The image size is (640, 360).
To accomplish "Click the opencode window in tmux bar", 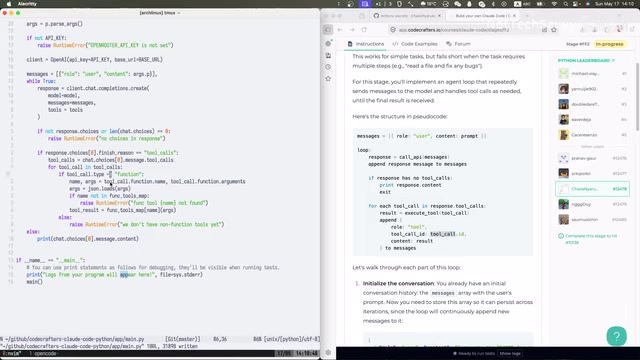I will click(x=43, y=353).
